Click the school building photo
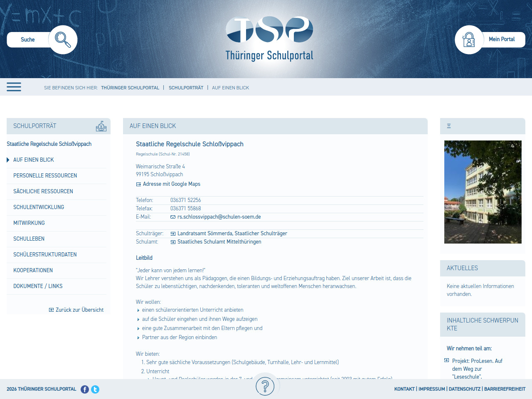This screenshot has height=399, width=532. click(x=483, y=192)
